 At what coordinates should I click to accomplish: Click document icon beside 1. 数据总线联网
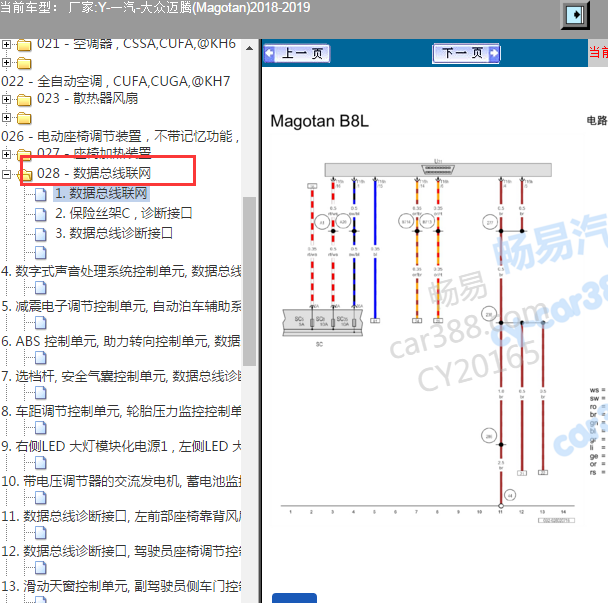point(41,194)
